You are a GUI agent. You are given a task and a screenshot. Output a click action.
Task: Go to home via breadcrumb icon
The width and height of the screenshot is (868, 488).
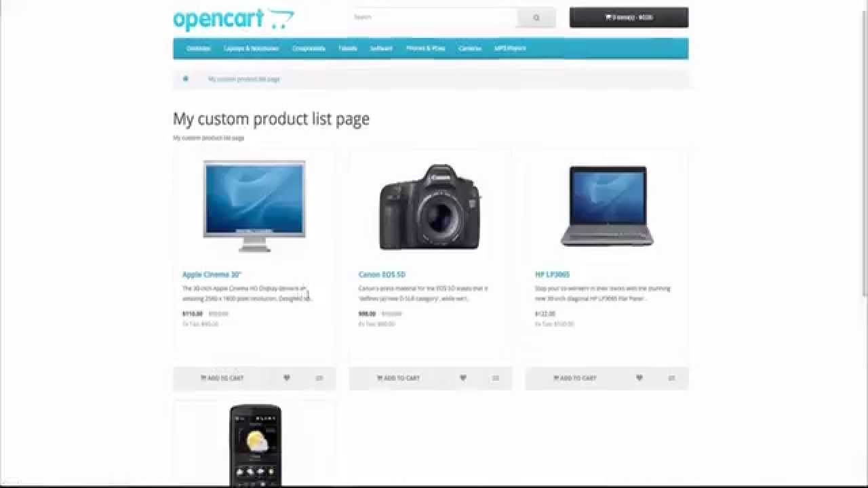point(185,79)
